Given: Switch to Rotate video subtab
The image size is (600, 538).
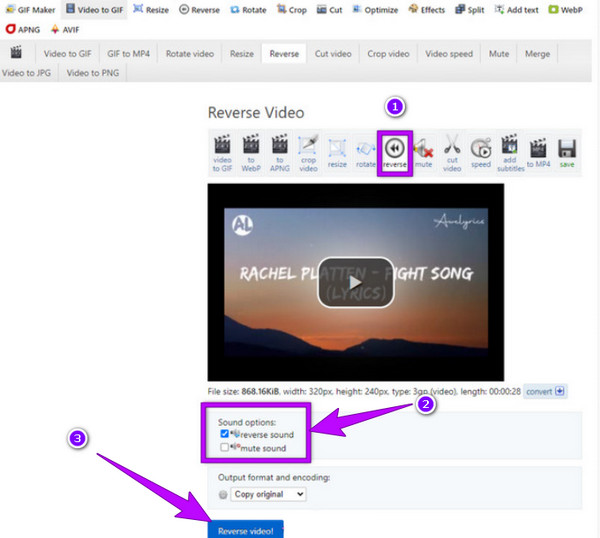Looking at the screenshot, I should pyautogui.click(x=190, y=54).
